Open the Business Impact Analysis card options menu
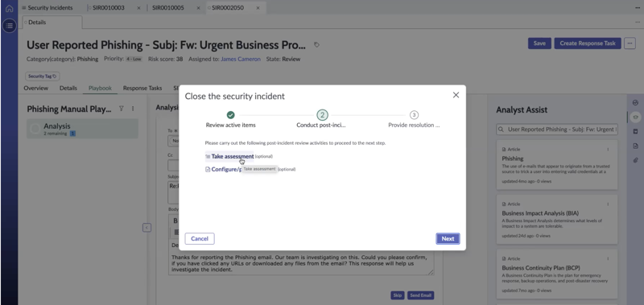644x305 pixels. click(x=608, y=204)
